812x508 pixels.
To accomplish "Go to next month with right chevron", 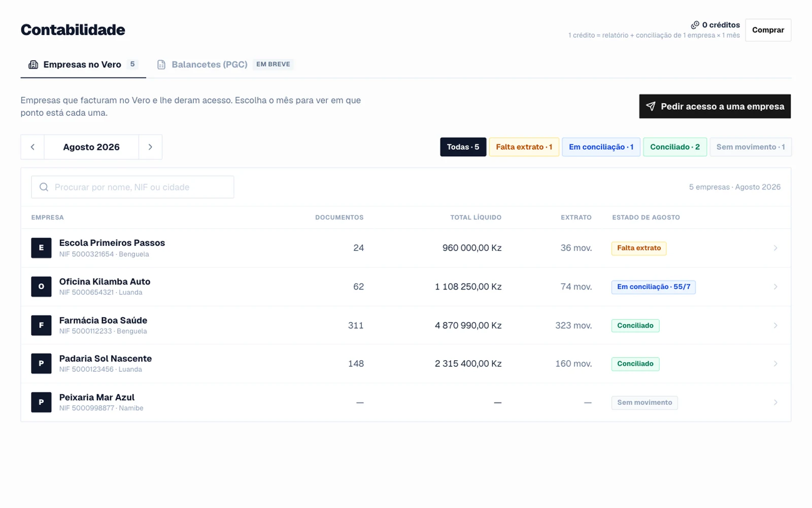I will (150, 147).
